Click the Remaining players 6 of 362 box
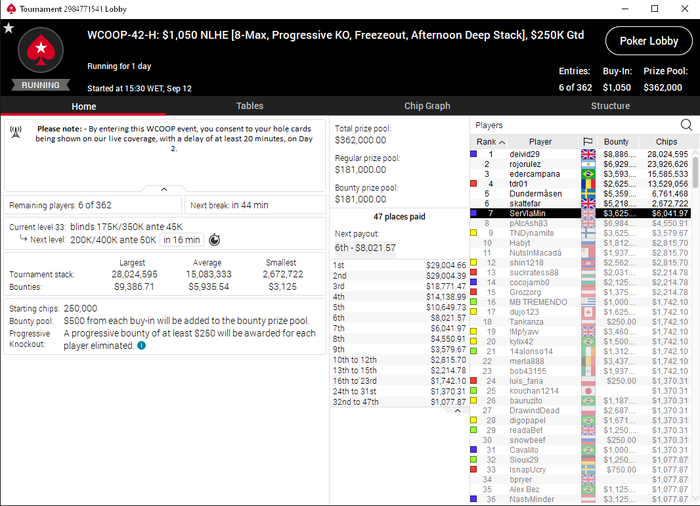Screen dimensions: 700x506 click(93, 205)
